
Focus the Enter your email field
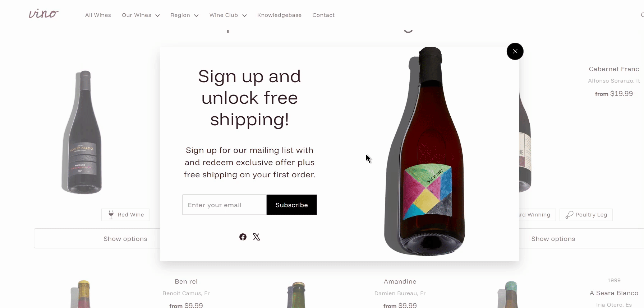pyautogui.click(x=225, y=205)
